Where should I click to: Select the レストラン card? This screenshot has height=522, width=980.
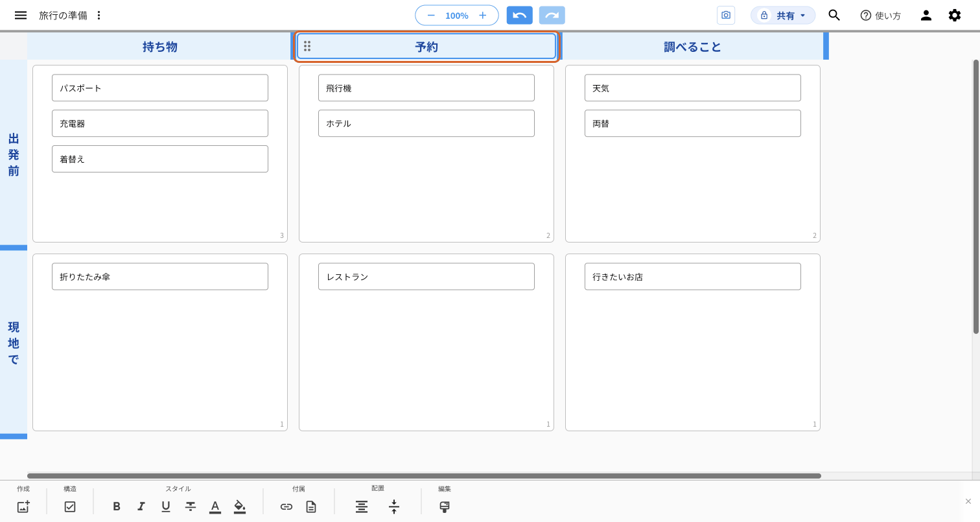pos(426,276)
